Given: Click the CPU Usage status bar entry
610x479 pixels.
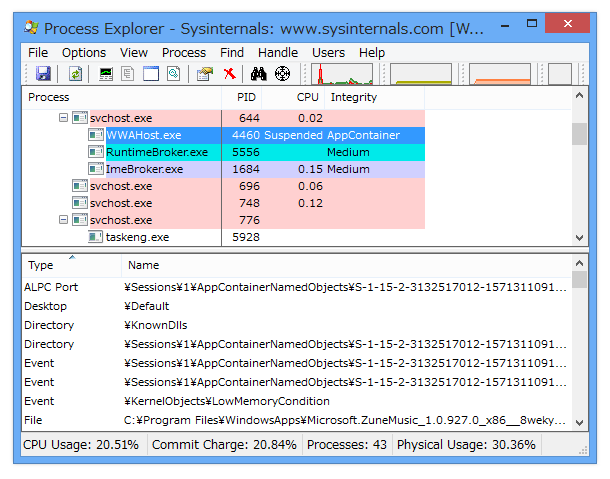Looking at the screenshot, I should [81, 445].
